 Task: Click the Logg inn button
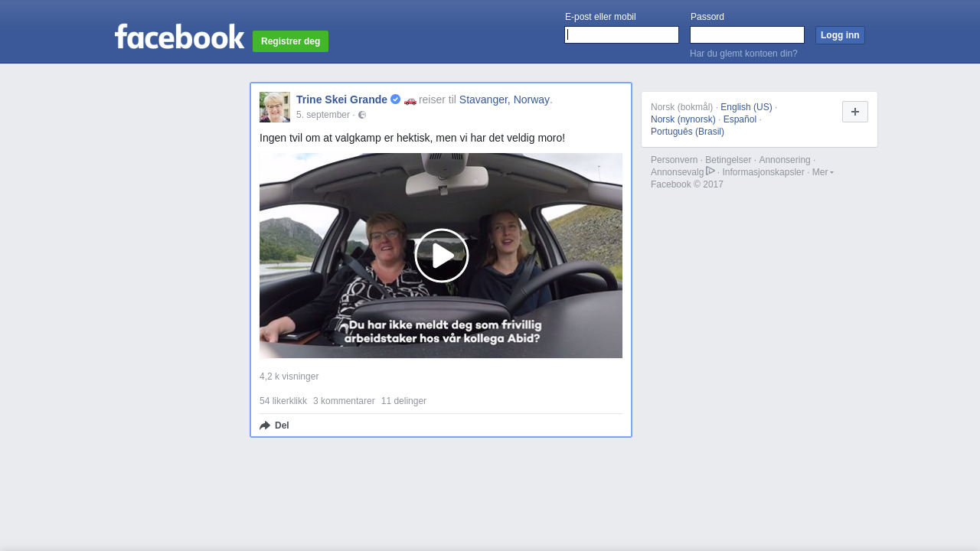click(840, 35)
